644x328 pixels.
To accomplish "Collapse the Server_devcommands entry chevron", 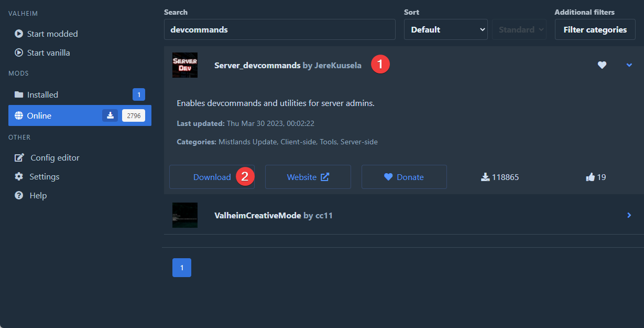I will click(x=629, y=65).
